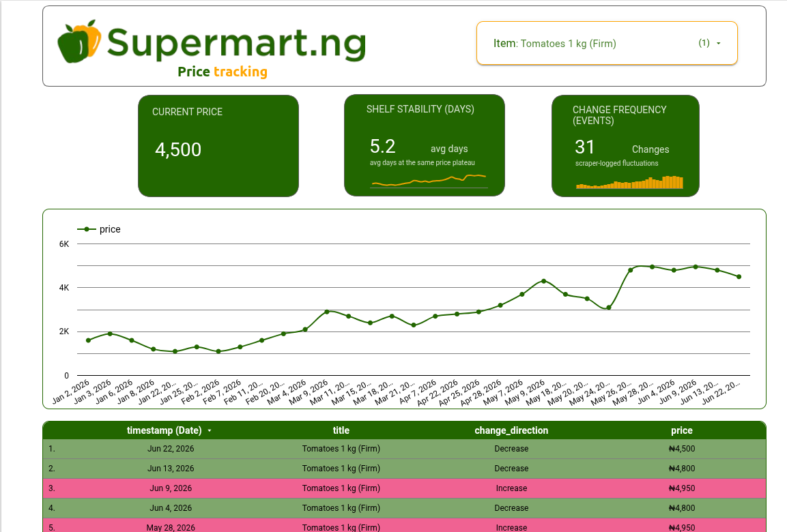Click the timestamp (Date) column header
The width and height of the screenshot is (787, 532).
coord(164,430)
